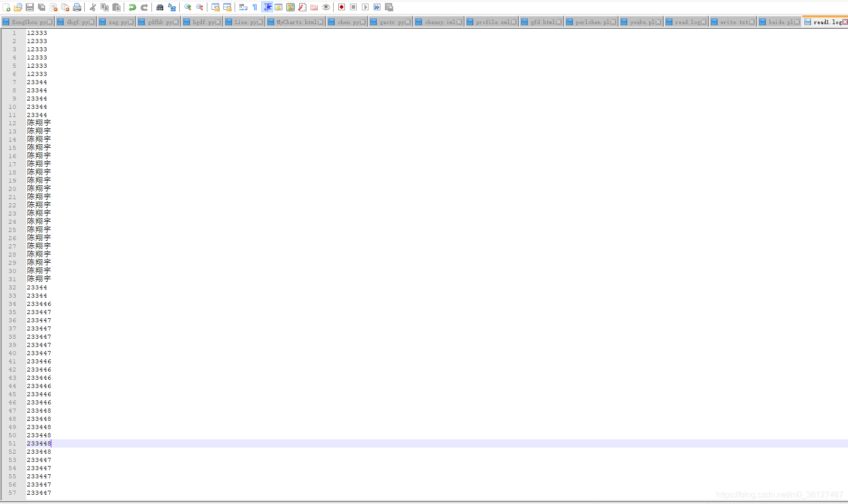Toggle synchronized horizontal scrolling
Viewport: 848px width, 504px height.
click(x=227, y=7)
